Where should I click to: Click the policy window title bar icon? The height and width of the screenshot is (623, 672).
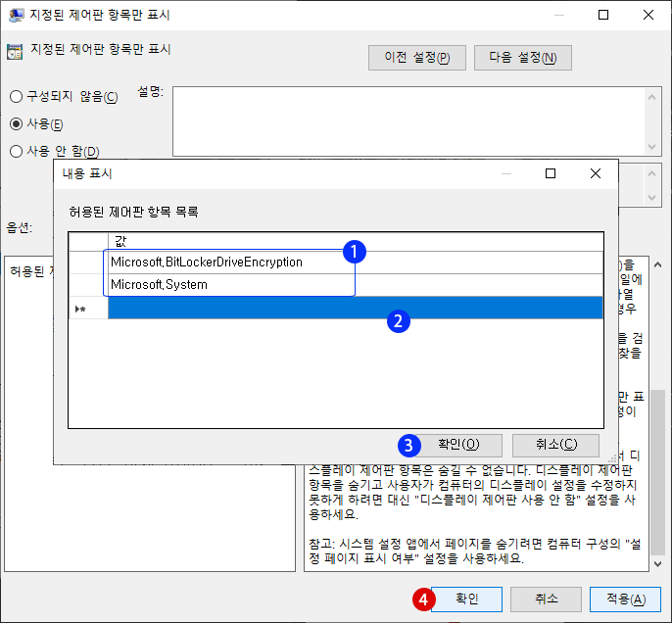click(x=16, y=15)
